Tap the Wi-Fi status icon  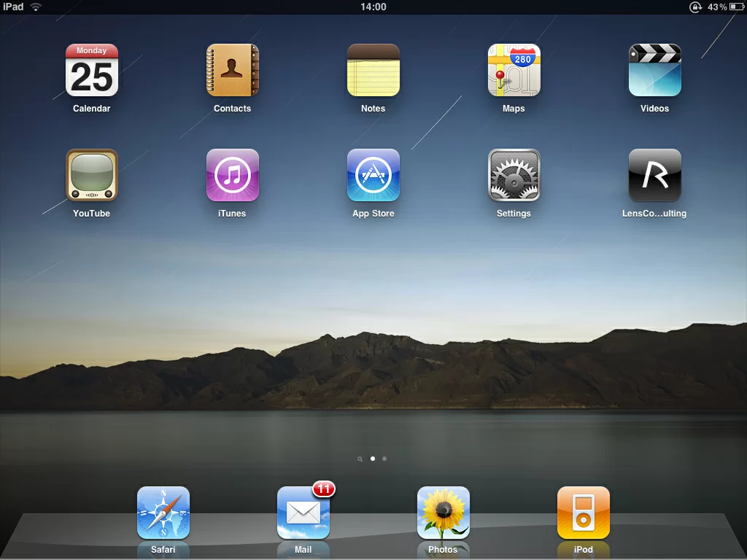[36, 7]
